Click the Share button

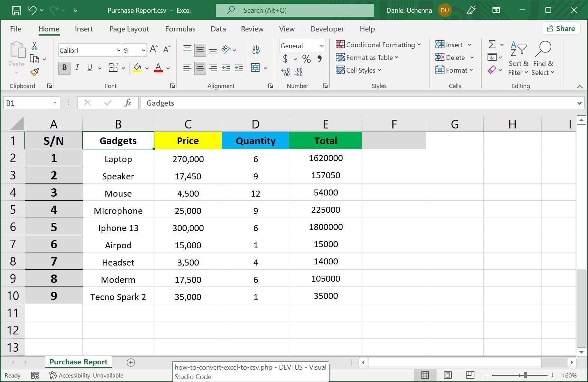click(x=561, y=28)
